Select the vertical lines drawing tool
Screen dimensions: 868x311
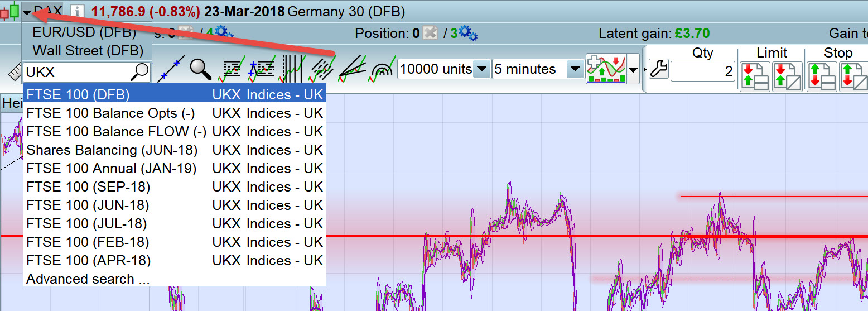[x=292, y=68]
